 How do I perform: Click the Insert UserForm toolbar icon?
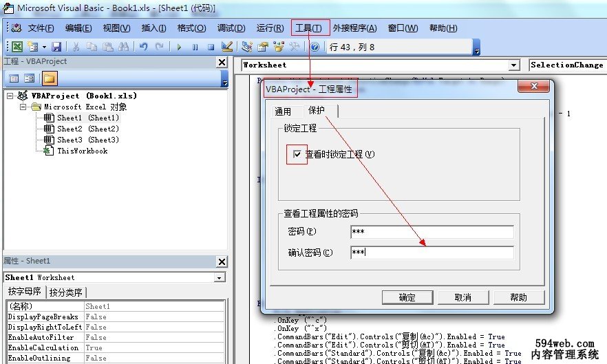[33, 47]
